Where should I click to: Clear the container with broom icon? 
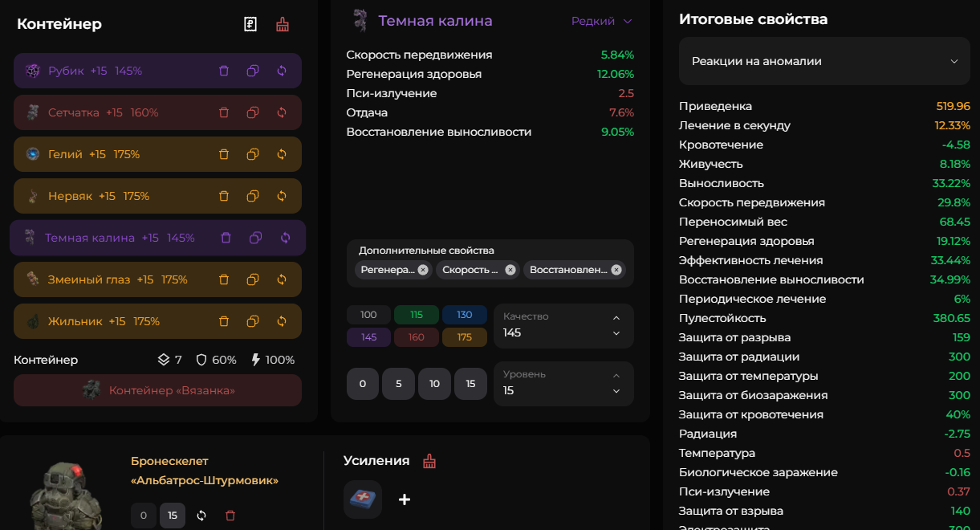pos(283,24)
